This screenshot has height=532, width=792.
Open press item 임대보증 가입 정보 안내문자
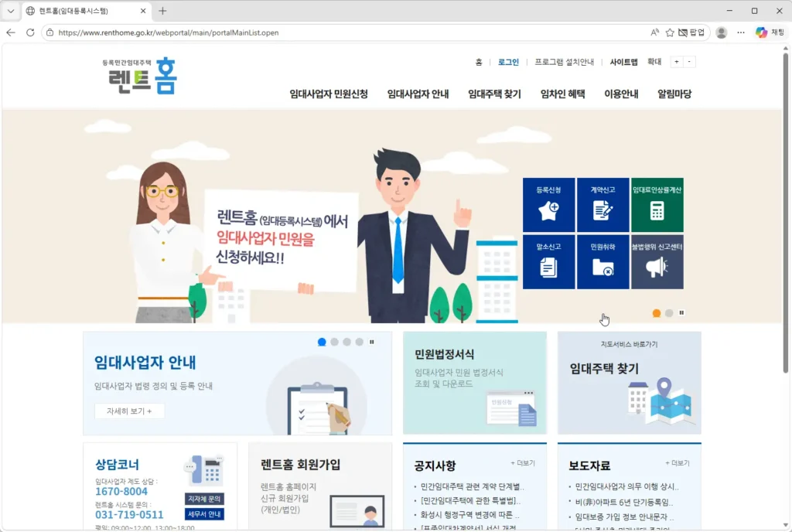[x=624, y=517]
